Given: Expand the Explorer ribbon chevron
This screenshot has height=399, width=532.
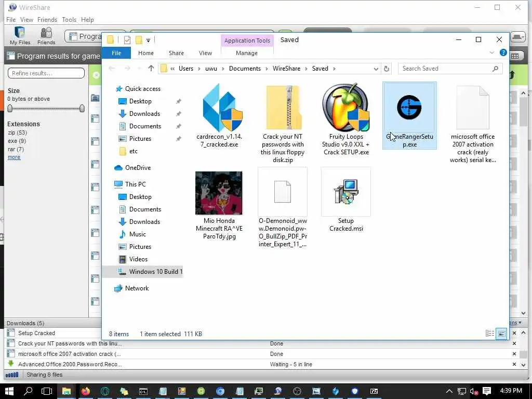Looking at the screenshot, I should coord(491,52).
